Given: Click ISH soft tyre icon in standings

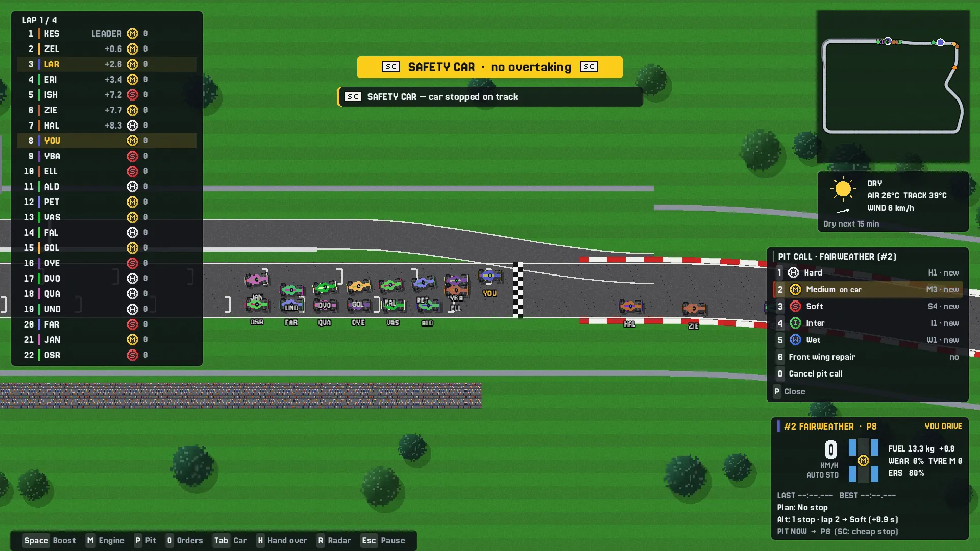Looking at the screenshot, I should pos(133,95).
